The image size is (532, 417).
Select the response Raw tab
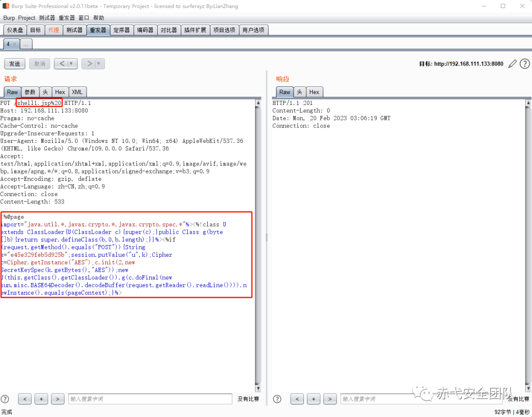pyautogui.click(x=285, y=92)
